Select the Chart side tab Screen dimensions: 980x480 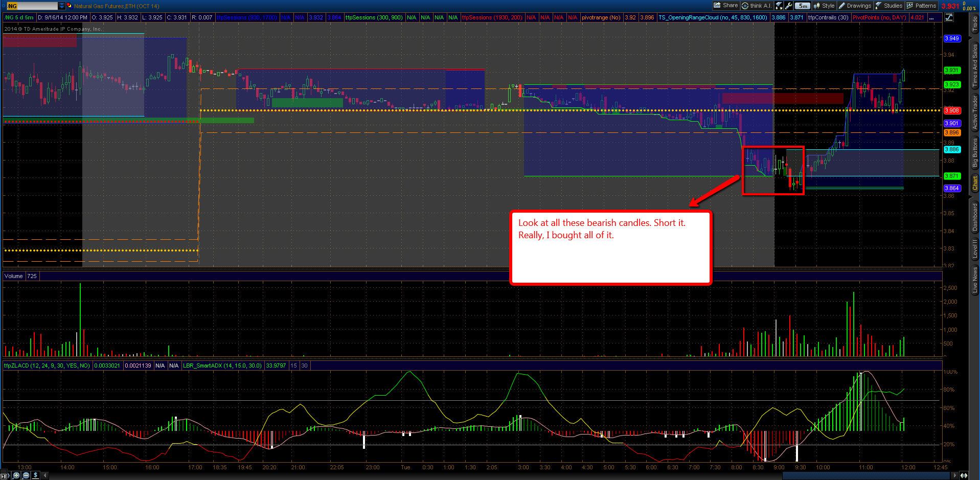click(x=974, y=183)
